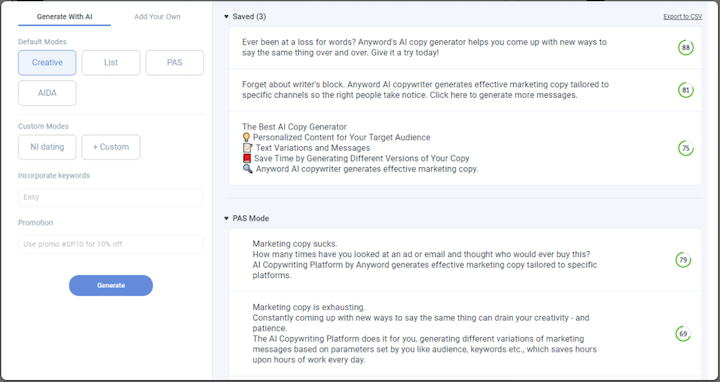Image resolution: width=720 pixels, height=382 pixels.
Task: Select the NI dating custom mode
Action: pos(47,147)
